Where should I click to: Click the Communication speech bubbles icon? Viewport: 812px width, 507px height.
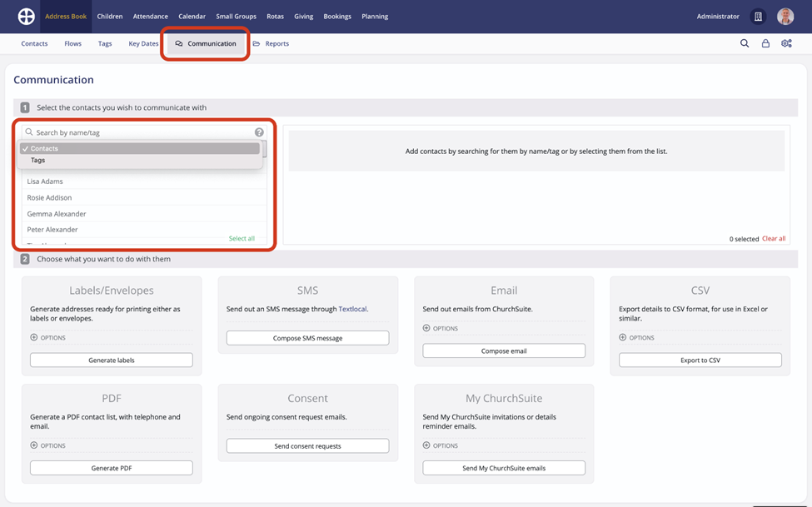tap(179, 44)
